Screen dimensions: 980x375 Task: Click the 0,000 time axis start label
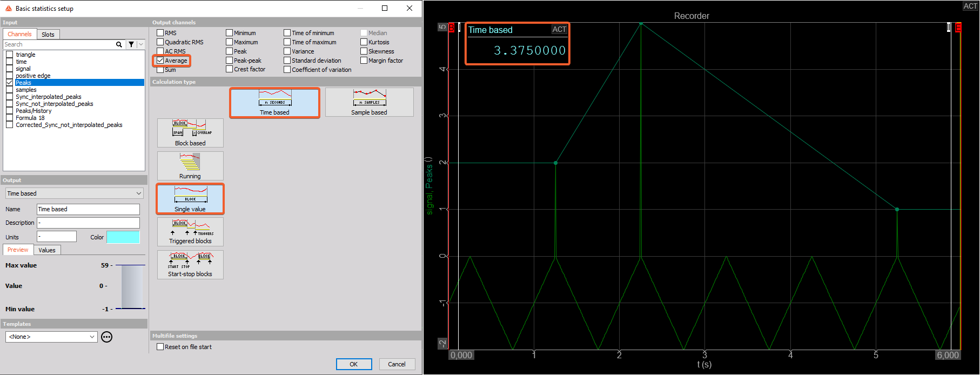461,355
